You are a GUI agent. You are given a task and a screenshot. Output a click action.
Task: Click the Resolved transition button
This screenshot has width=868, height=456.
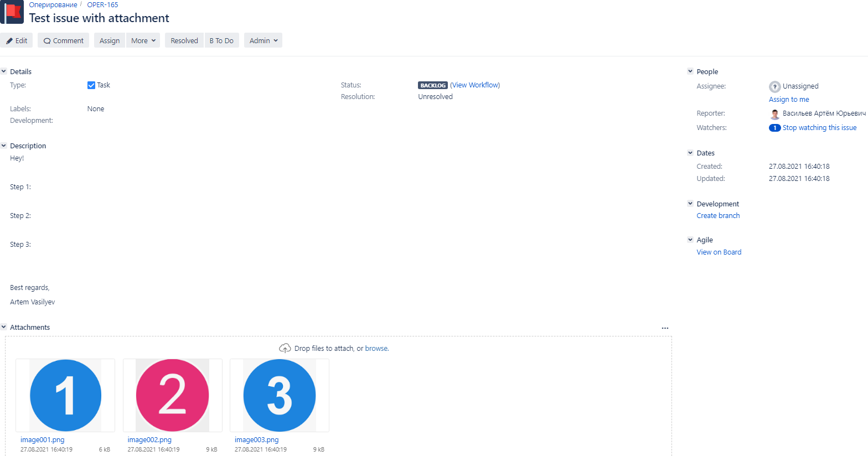click(x=184, y=40)
